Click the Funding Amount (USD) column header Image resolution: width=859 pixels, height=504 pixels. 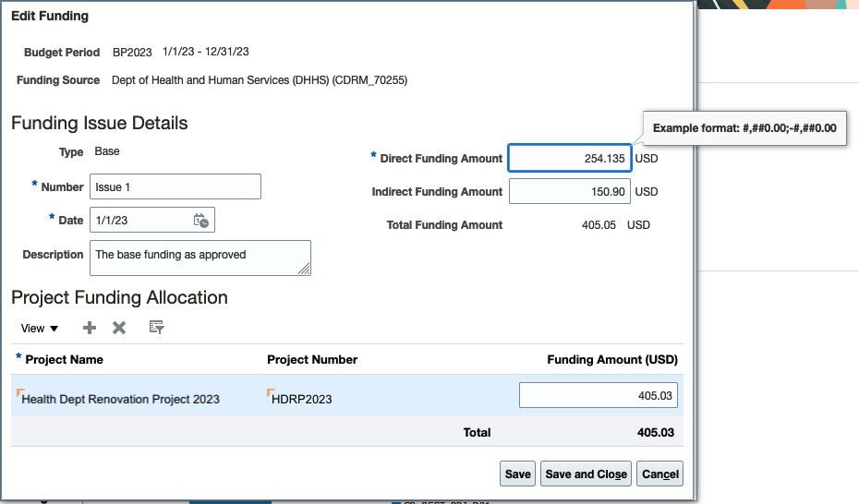tap(611, 359)
